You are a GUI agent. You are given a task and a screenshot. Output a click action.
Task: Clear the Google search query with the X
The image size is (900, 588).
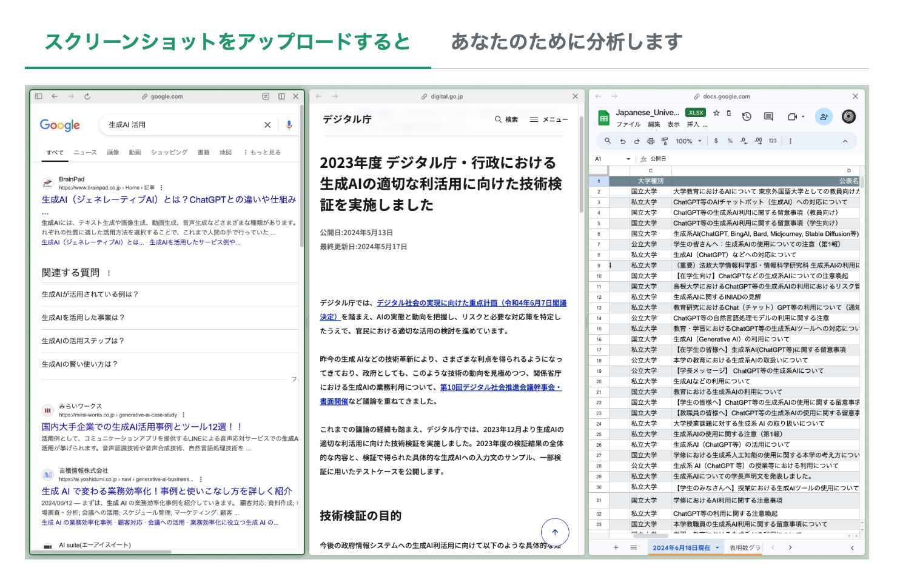coord(267,125)
